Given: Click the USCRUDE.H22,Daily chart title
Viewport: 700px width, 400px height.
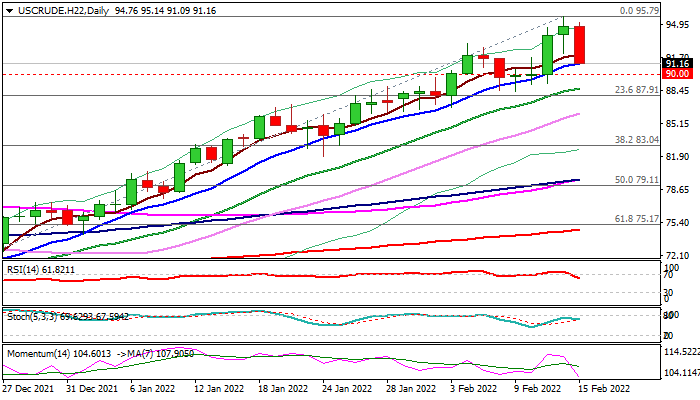Looking at the screenshot, I should pos(56,9).
